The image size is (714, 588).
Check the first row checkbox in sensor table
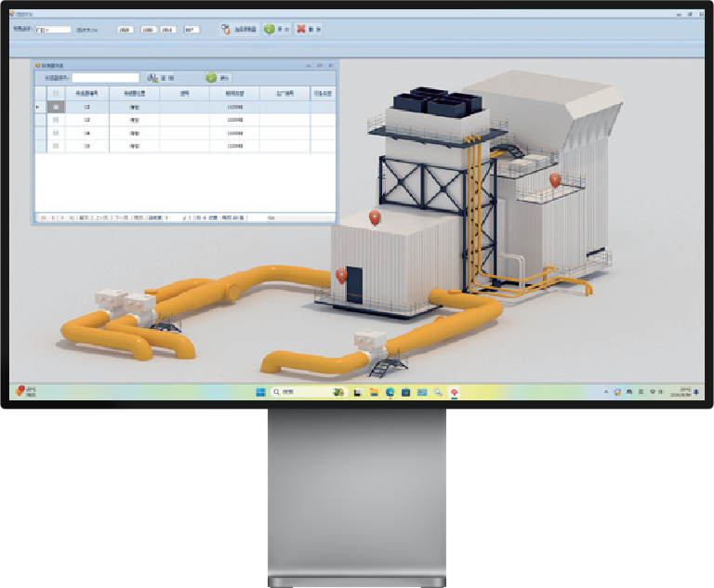(56, 108)
